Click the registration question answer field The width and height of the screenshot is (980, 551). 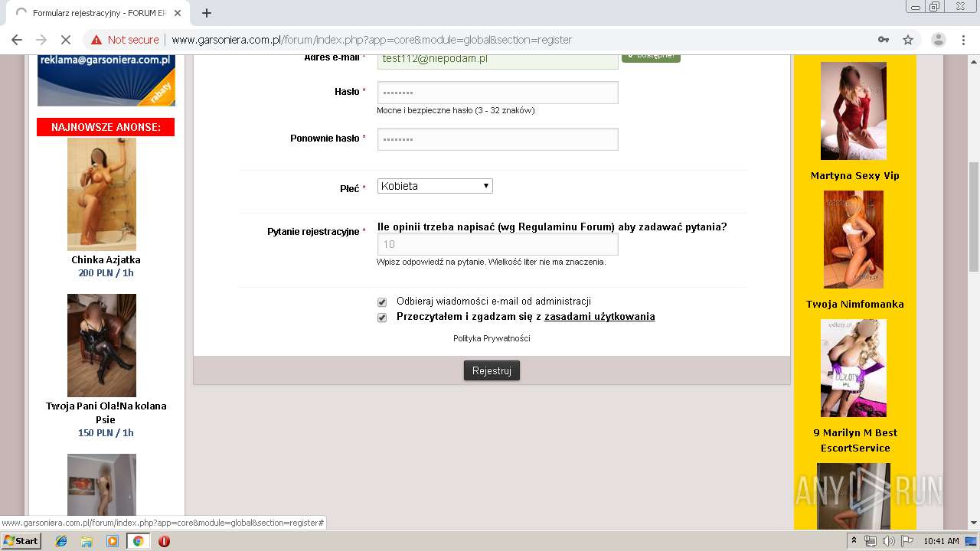[498, 245]
